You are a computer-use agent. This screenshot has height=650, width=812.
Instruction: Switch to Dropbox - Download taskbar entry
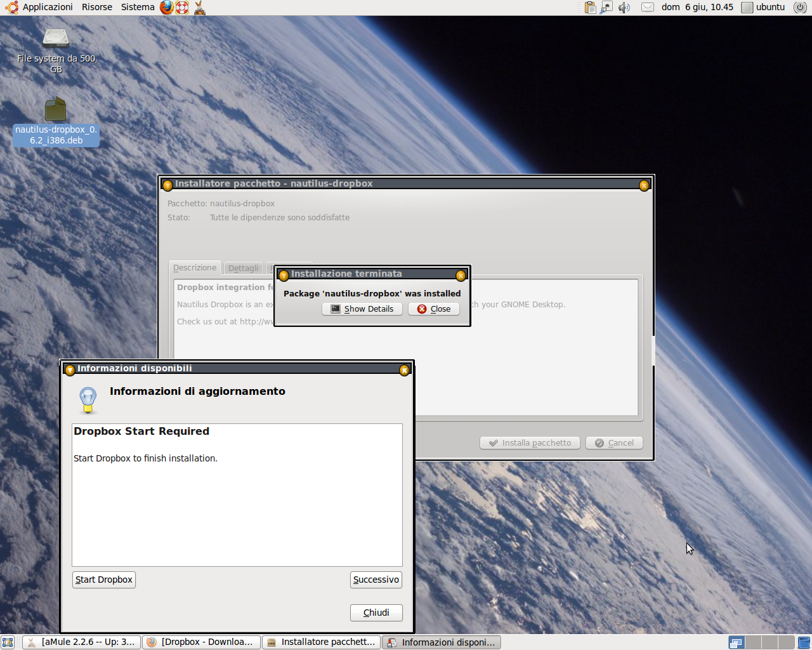point(201,642)
